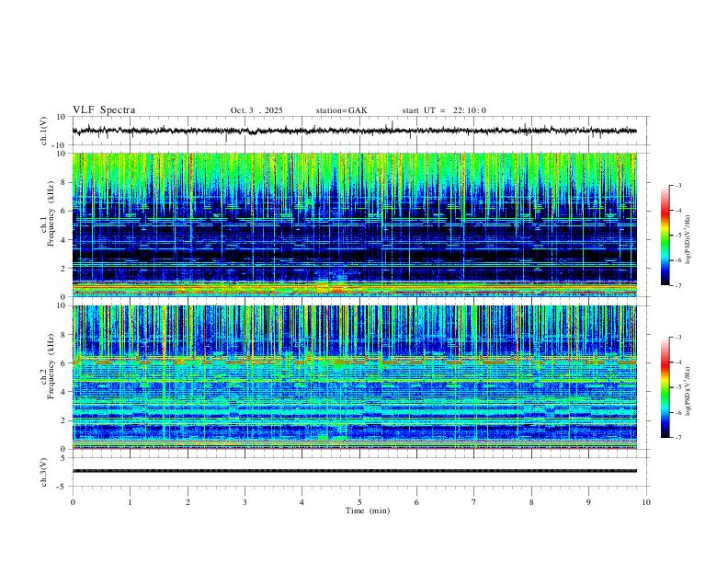Click the 'ch.3(V)' axis label

coord(44,472)
